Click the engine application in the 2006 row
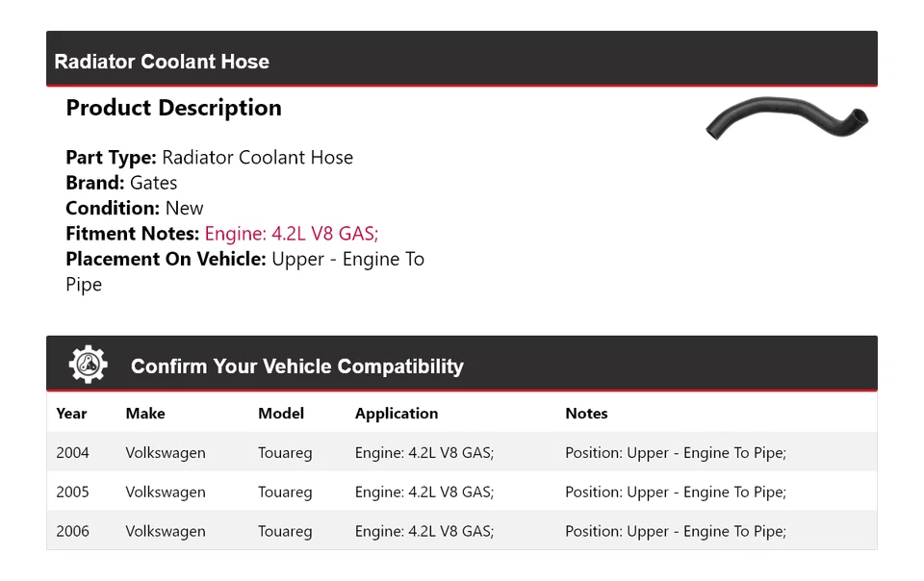924x581 pixels. (424, 532)
